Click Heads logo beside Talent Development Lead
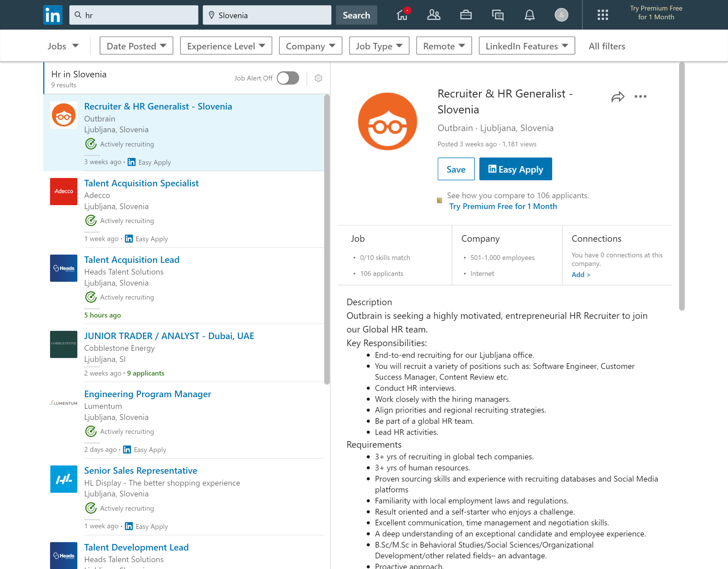The width and height of the screenshot is (728, 569). [x=64, y=556]
